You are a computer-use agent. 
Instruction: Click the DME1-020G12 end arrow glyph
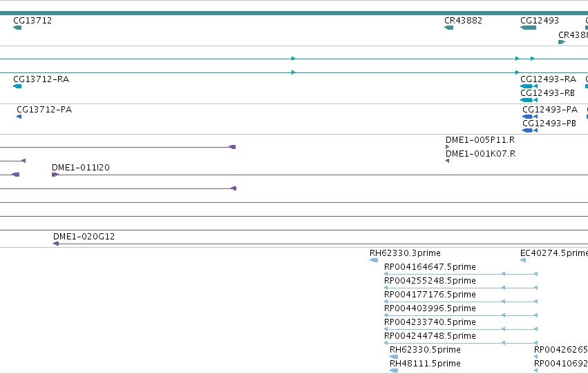pyautogui.click(x=56, y=244)
